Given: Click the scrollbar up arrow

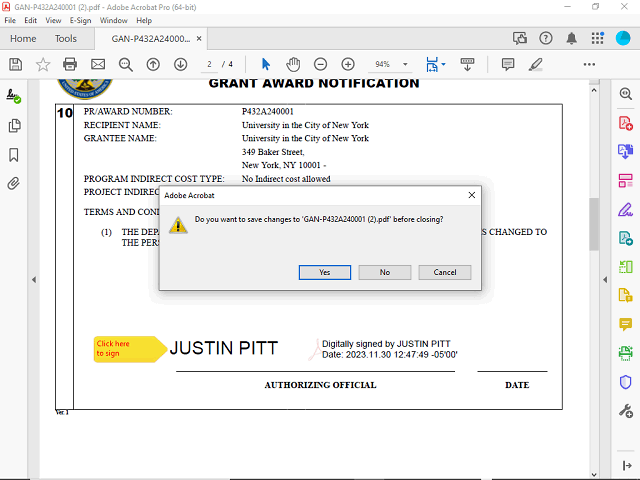Looking at the screenshot, I should pyautogui.click(x=594, y=90).
